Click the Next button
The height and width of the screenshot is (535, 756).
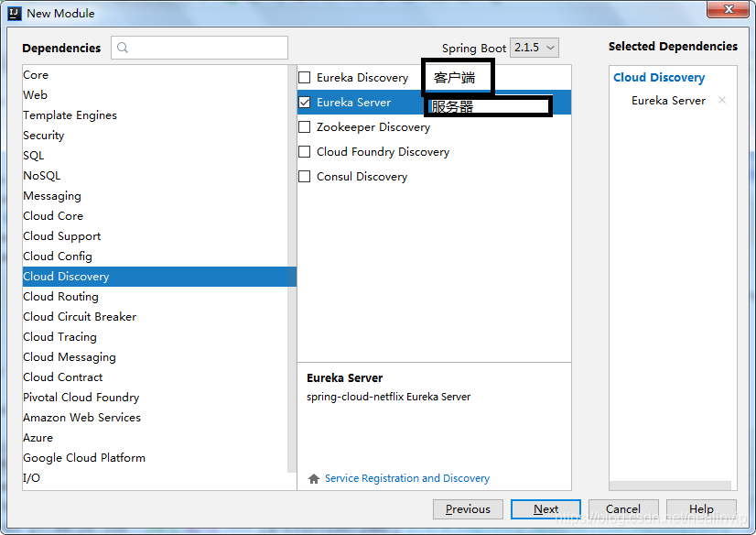(545, 509)
